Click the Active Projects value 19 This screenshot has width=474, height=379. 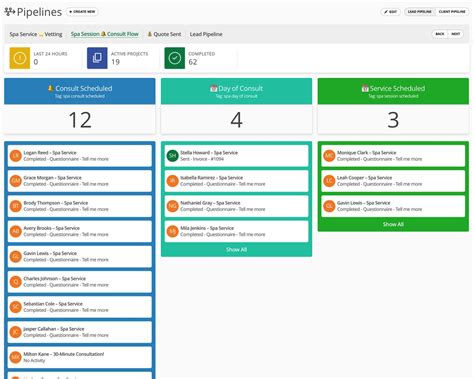tap(115, 62)
